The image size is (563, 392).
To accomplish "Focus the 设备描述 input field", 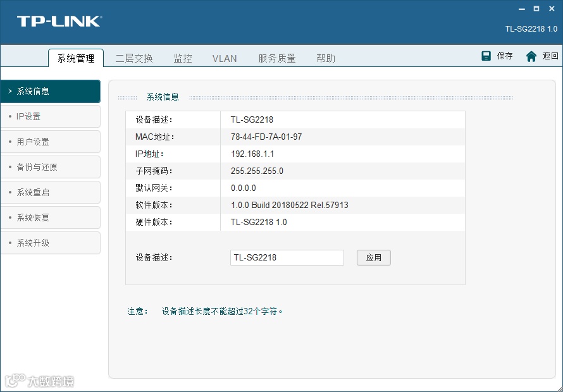I will tap(287, 258).
